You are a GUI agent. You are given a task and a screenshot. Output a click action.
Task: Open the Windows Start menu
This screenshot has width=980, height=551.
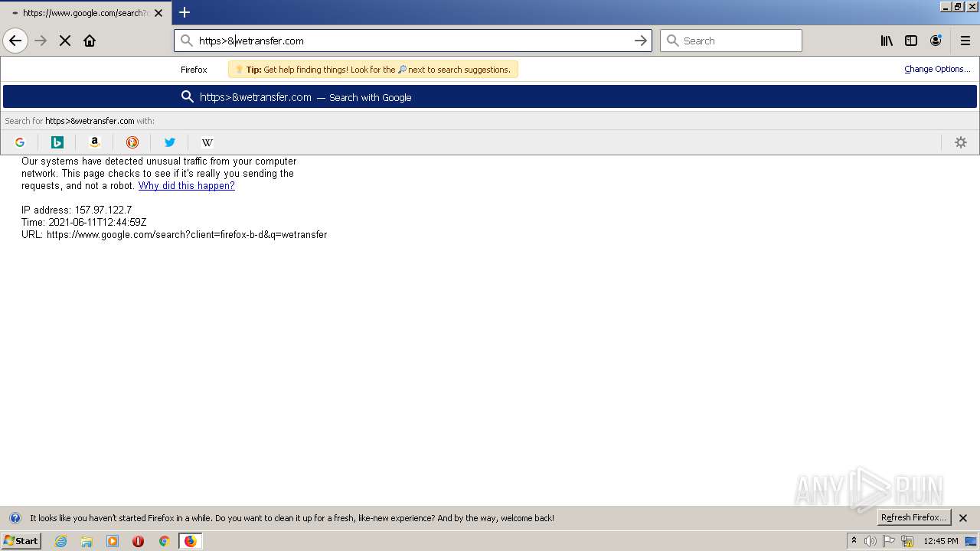coord(21,541)
